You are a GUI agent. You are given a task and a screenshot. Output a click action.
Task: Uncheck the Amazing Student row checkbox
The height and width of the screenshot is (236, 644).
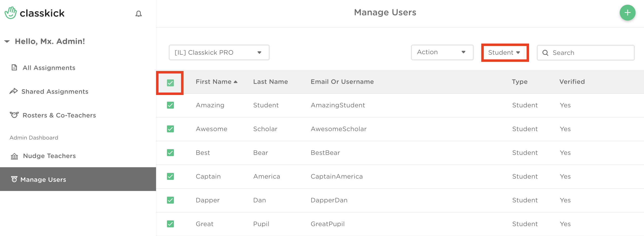(170, 105)
